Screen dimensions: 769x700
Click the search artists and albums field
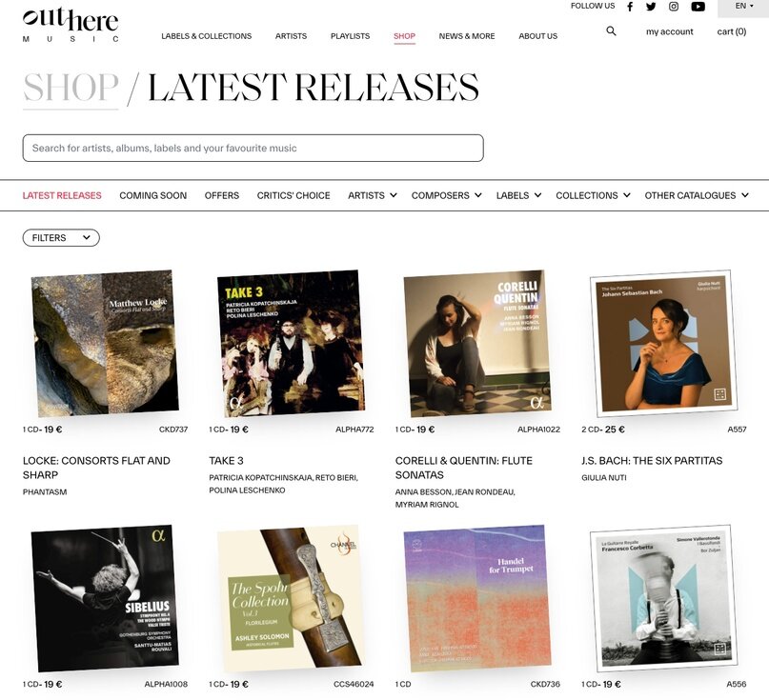click(253, 148)
